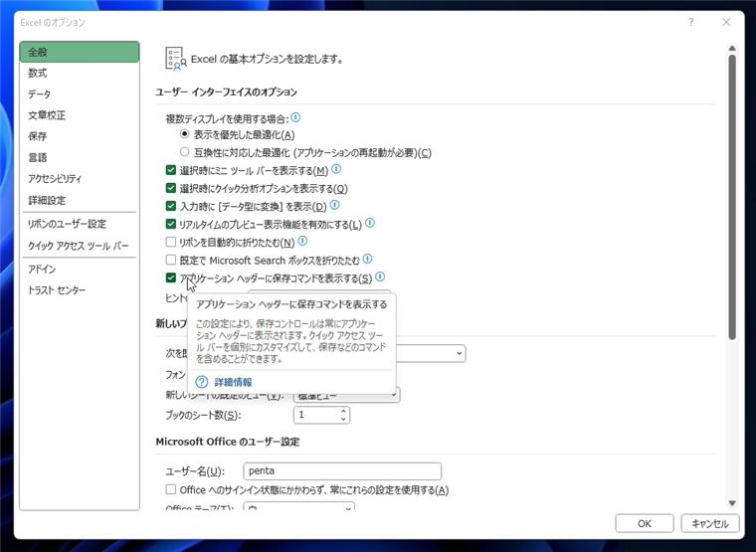Click the help question mark in title bar
756x552 pixels.
691,22
